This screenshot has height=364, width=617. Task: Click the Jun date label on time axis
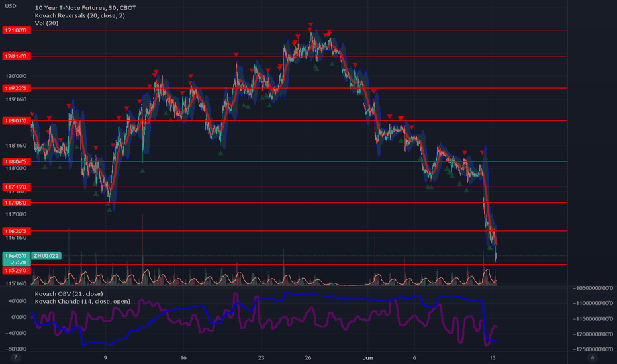click(x=367, y=357)
